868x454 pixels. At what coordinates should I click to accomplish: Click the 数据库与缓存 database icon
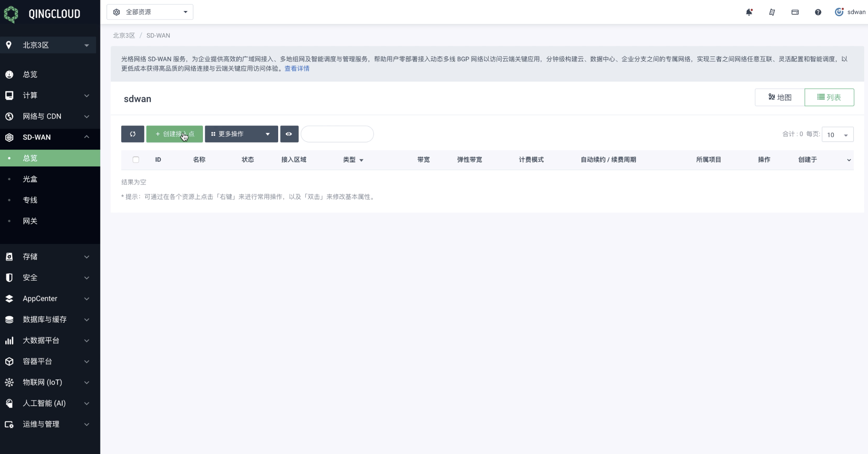pyautogui.click(x=9, y=319)
